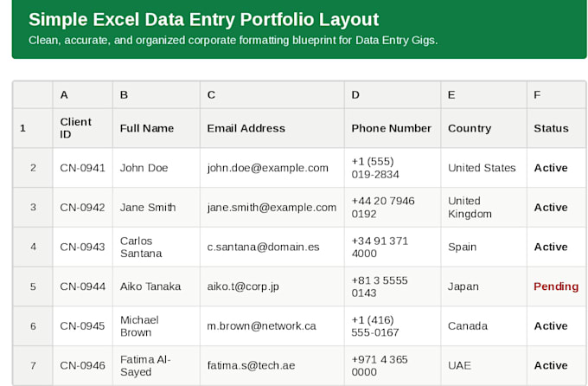
Task: Select phone +44 20 7946 0192
Action: (x=393, y=207)
